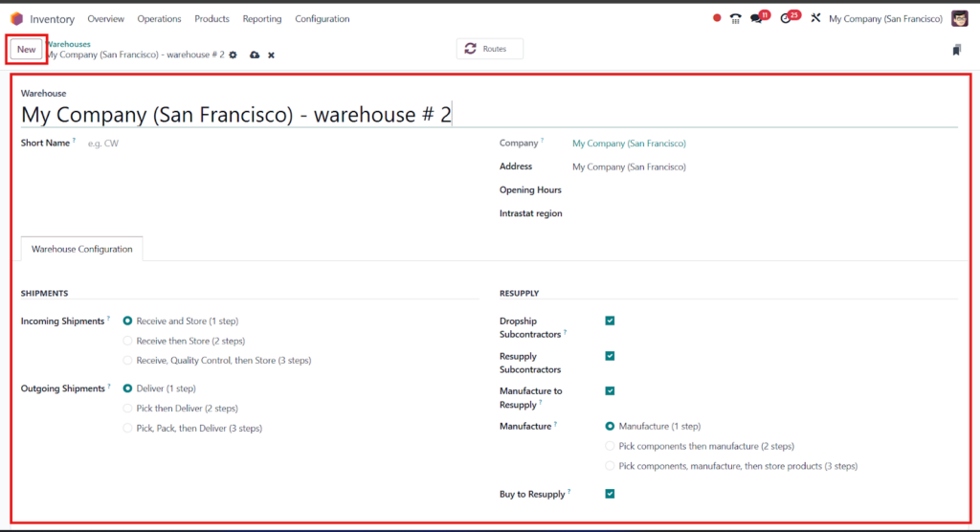
Task: Open the developer tools wrench icon
Action: [815, 18]
